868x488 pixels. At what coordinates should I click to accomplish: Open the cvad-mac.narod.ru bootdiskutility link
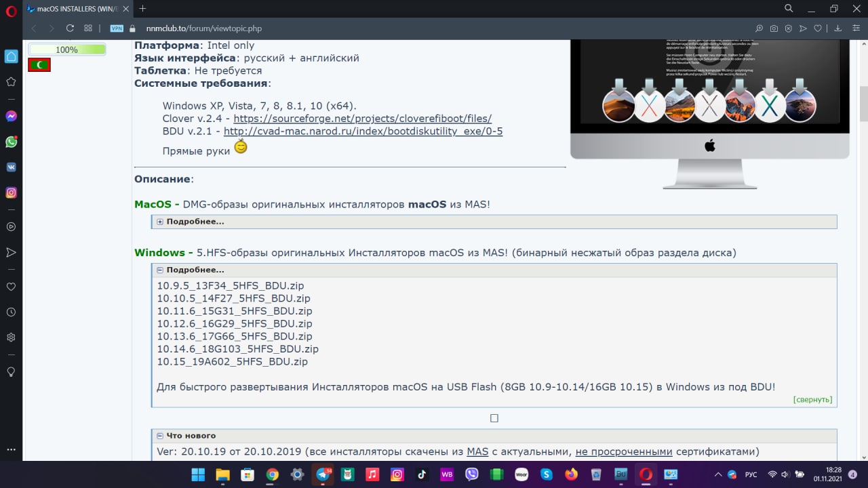tap(363, 131)
